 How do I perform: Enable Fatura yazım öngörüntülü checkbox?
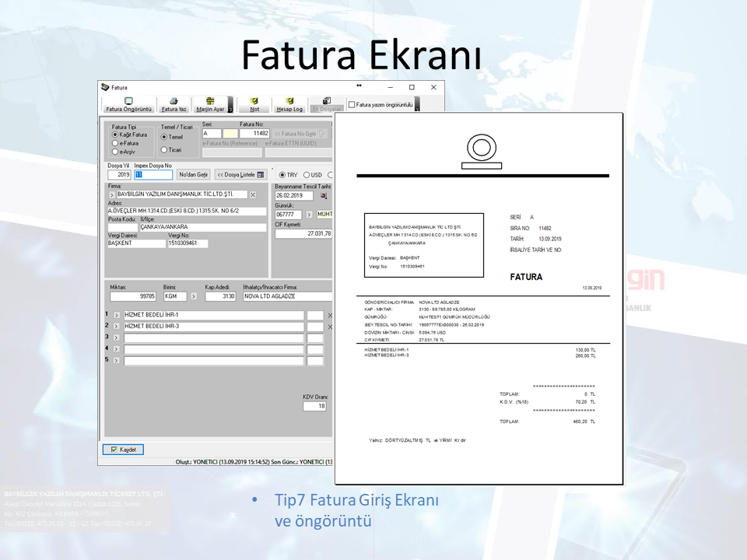click(352, 104)
